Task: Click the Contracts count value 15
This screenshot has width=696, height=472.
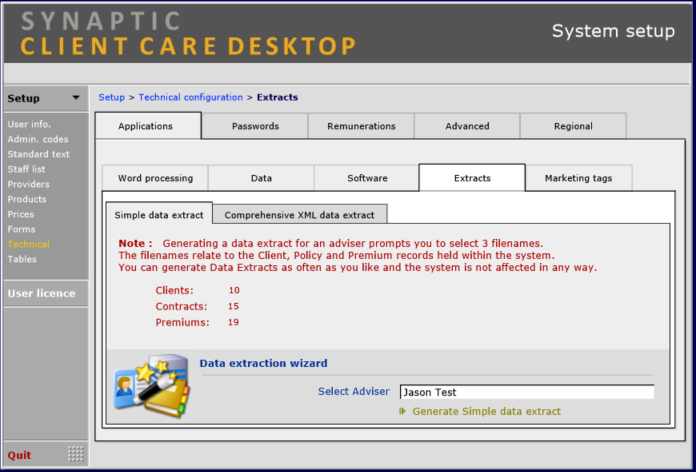Action: [x=233, y=306]
